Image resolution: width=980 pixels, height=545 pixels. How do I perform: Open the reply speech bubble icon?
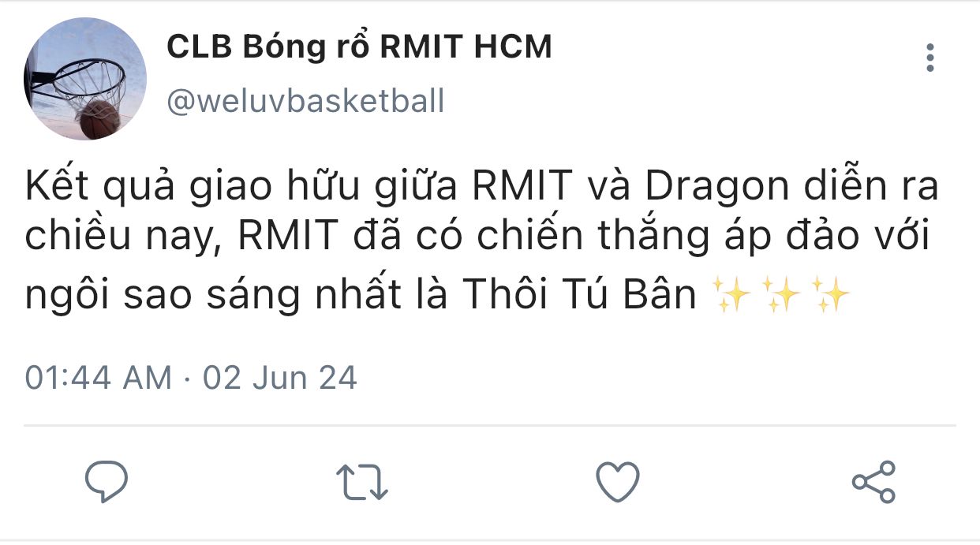[x=107, y=481]
